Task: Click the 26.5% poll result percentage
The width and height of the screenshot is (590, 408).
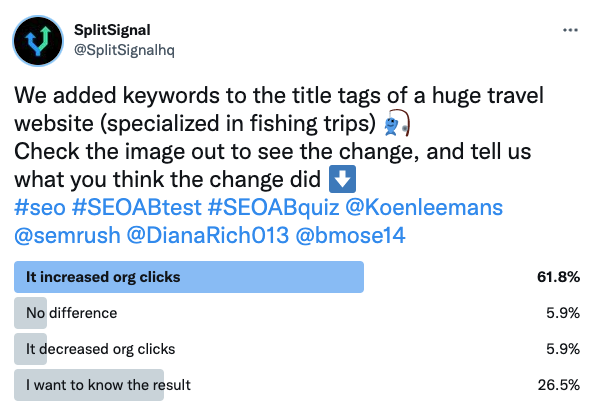Action: tap(559, 385)
